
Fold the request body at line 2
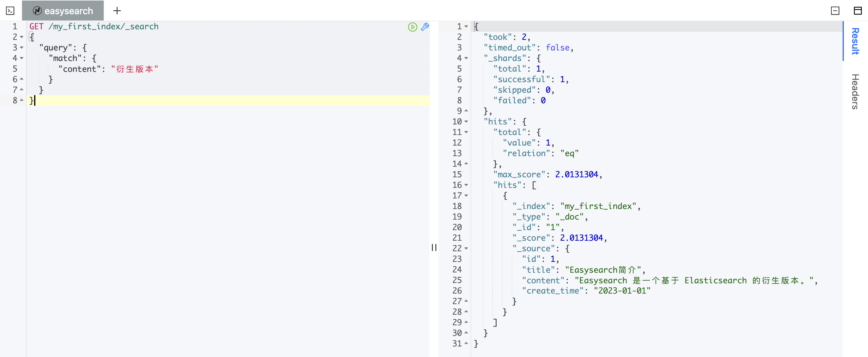click(x=22, y=37)
